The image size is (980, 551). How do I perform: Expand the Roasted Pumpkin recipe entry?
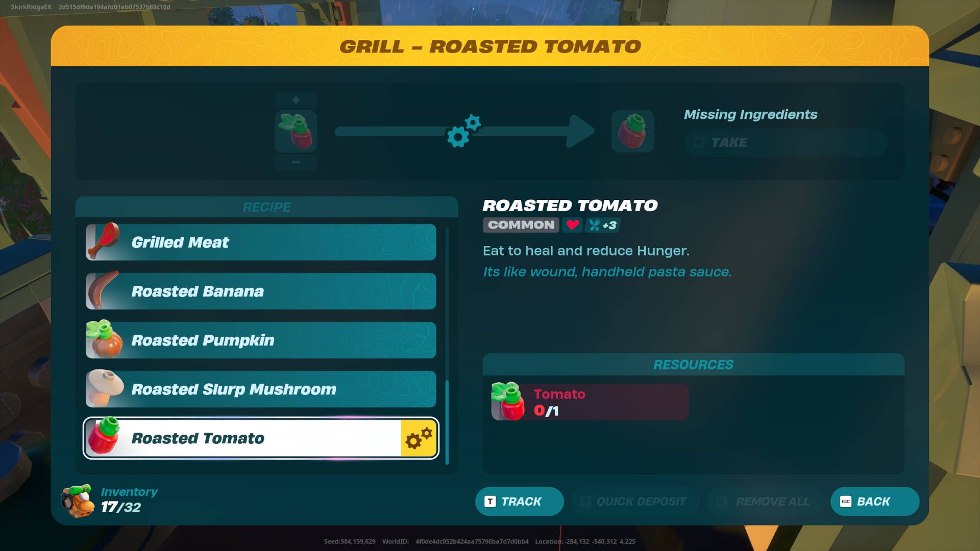(260, 340)
